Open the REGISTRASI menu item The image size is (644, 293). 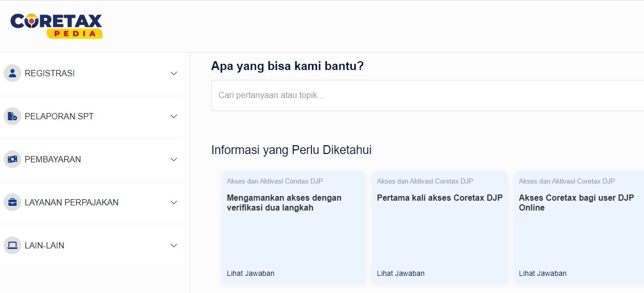click(50, 73)
